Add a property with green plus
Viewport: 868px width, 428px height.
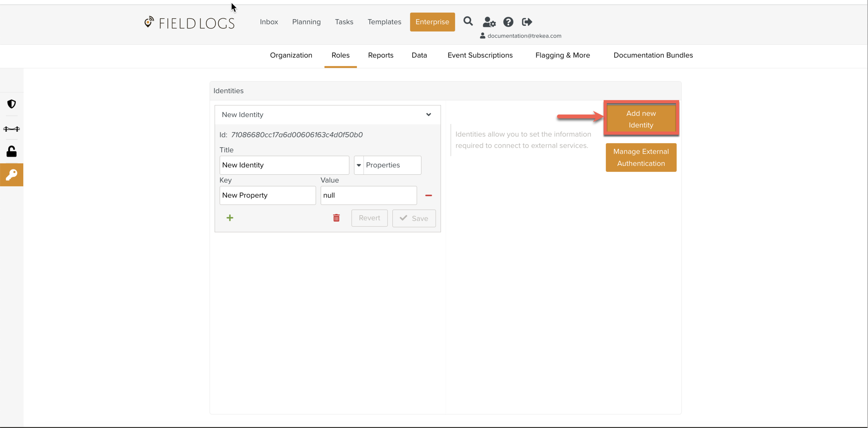[x=229, y=218]
